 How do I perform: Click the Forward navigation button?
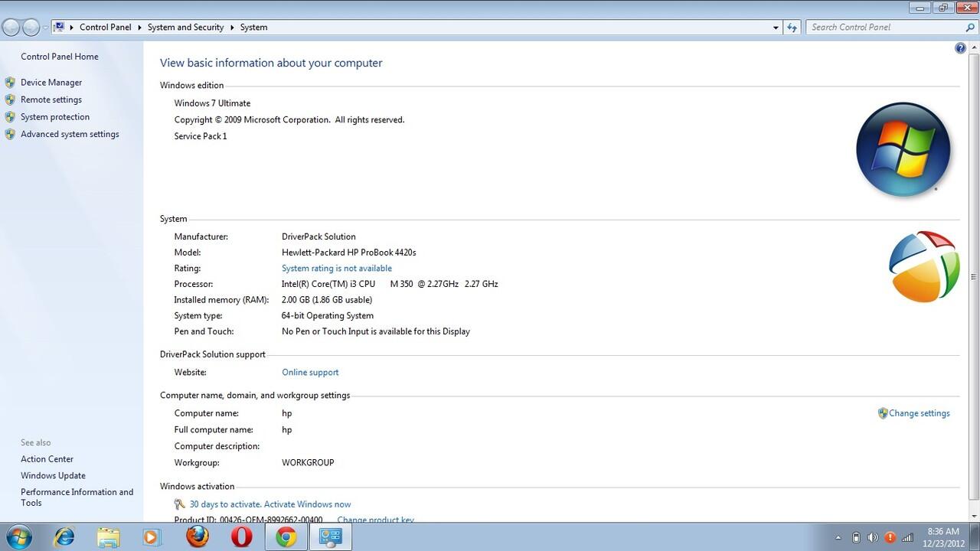point(31,28)
